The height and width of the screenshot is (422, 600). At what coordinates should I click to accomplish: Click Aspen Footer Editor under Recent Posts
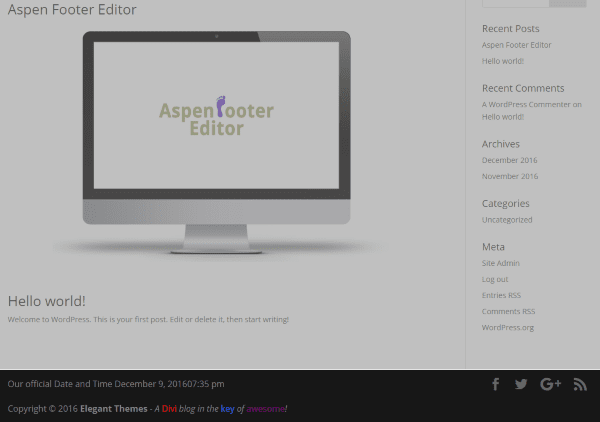coord(516,45)
